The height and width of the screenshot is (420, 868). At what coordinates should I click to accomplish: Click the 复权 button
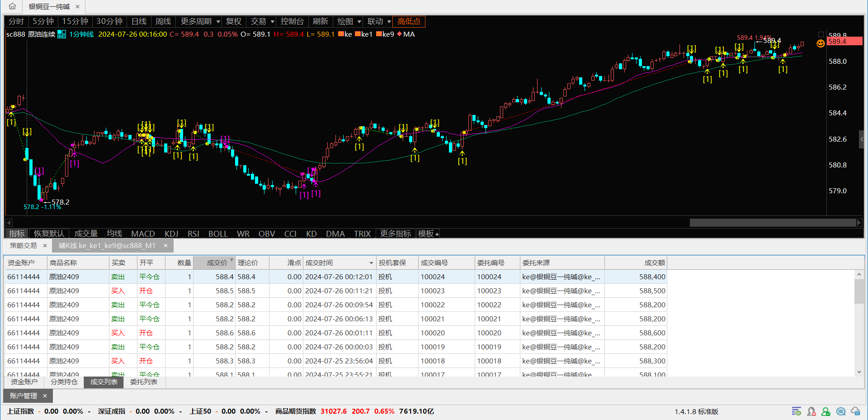pyautogui.click(x=234, y=21)
